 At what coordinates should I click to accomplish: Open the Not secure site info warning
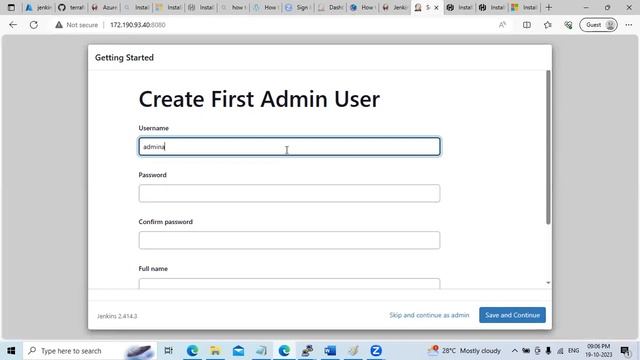pyautogui.click(x=77, y=25)
